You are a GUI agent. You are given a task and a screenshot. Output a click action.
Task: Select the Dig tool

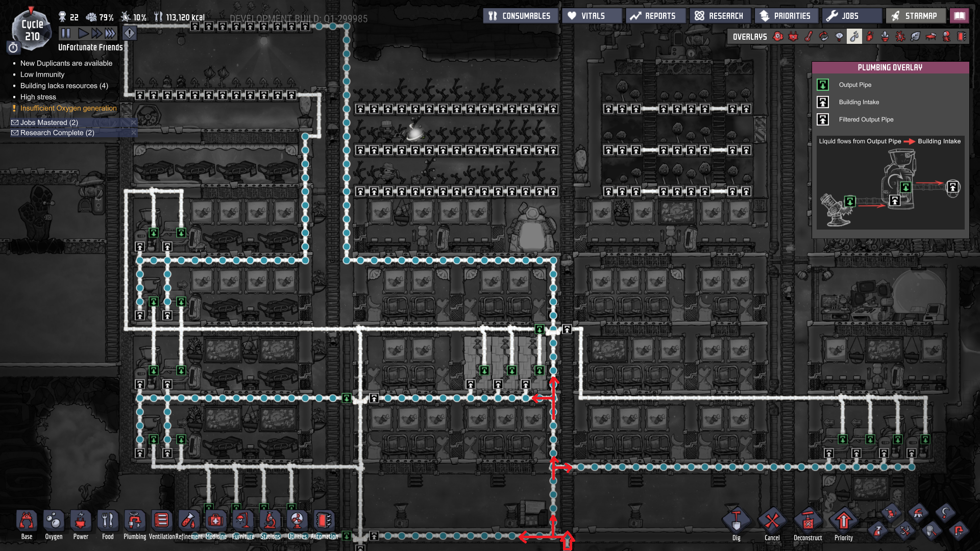[x=736, y=521]
